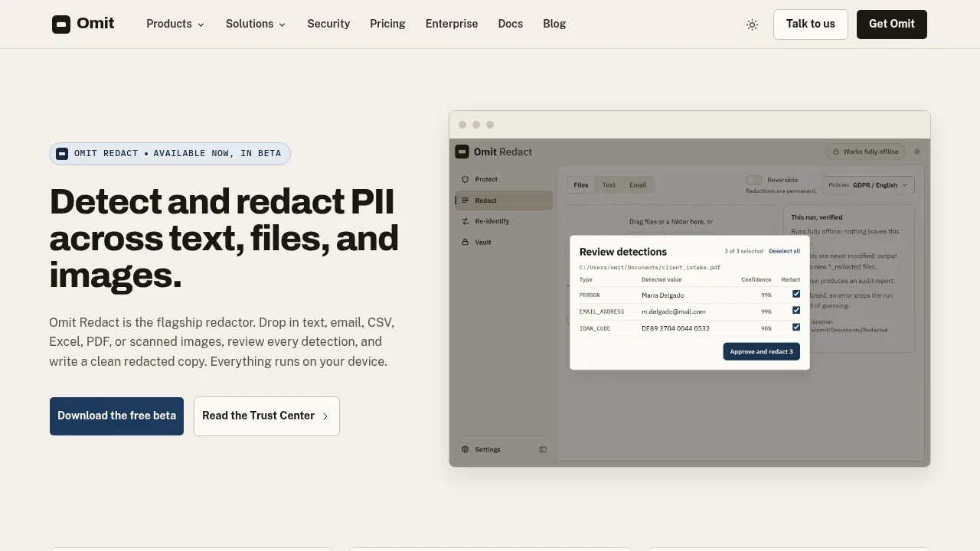
Task: Open the Security nav item
Action: click(x=328, y=24)
